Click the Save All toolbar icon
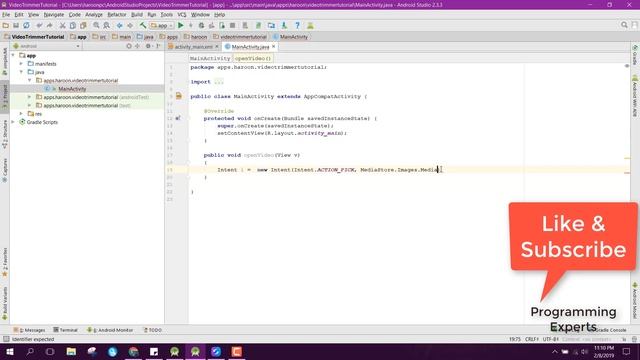 [16, 25]
